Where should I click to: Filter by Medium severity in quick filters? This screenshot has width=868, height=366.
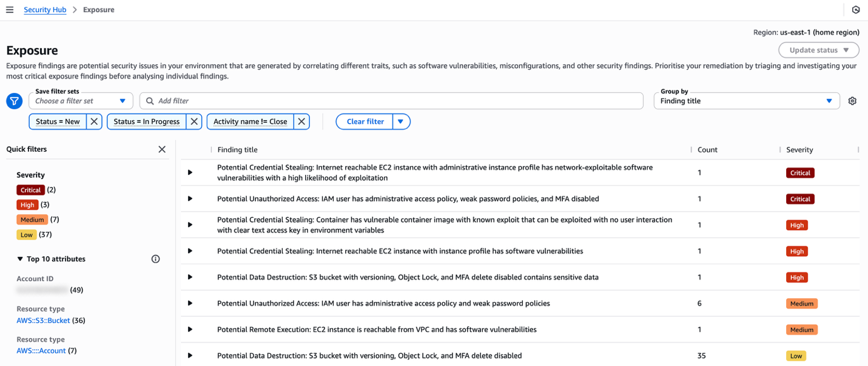[x=32, y=220]
